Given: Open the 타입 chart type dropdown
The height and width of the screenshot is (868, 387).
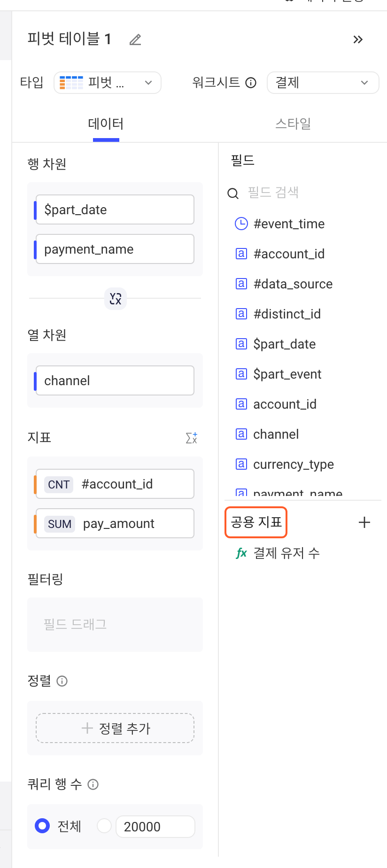Looking at the screenshot, I should pos(108,83).
